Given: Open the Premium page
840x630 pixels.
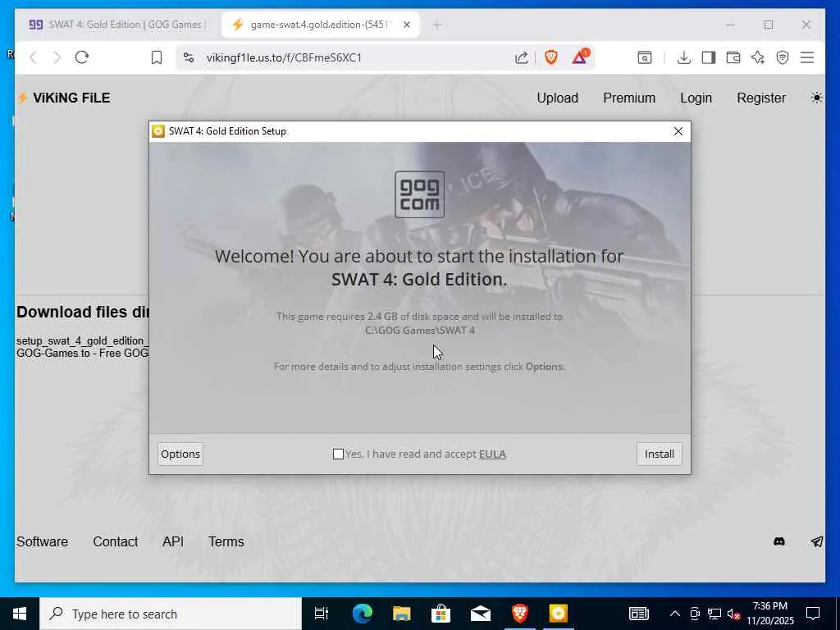Looking at the screenshot, I should (629, 98).
